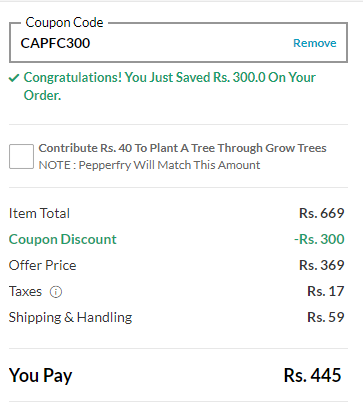Click the Rs. 369 offer price
This screenshot has width=363, height=407.
pos(322,265)
